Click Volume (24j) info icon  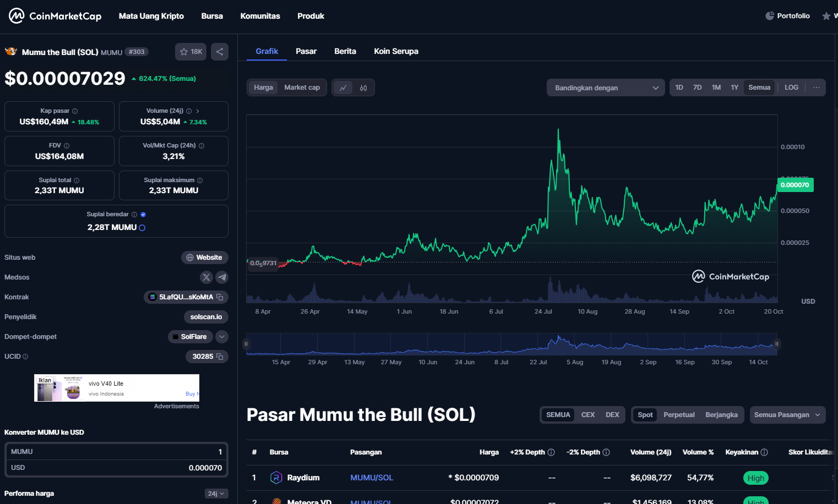coord(189,111)
